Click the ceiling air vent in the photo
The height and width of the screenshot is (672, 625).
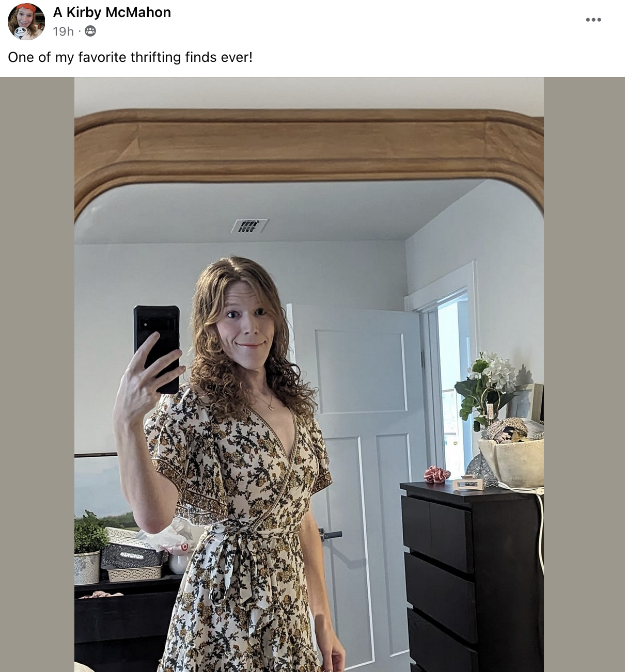[249, 226]
